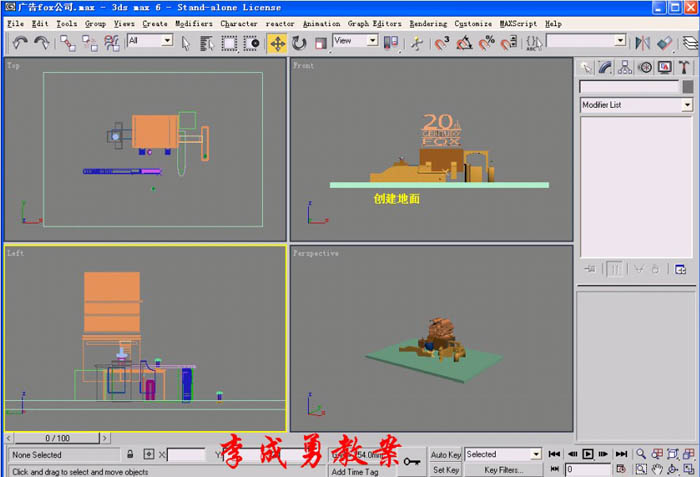Viewport: 700px width, 477px height.
Task: Open the Edit menu
Action: tap(40, 24)
